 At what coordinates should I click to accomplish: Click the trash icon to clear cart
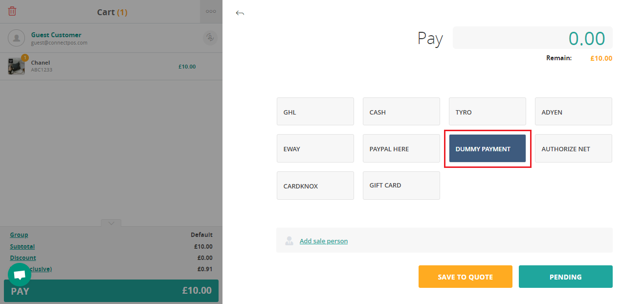(12, 11)
